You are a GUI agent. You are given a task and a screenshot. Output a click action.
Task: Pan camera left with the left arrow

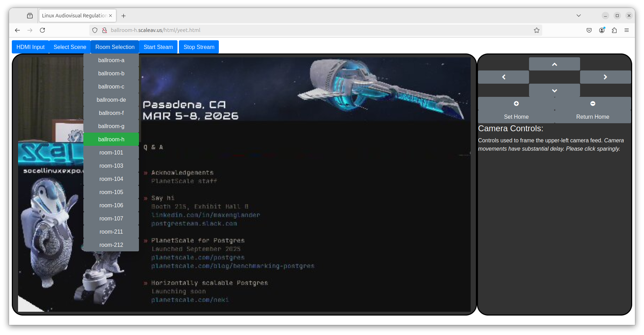pos(503,77)
